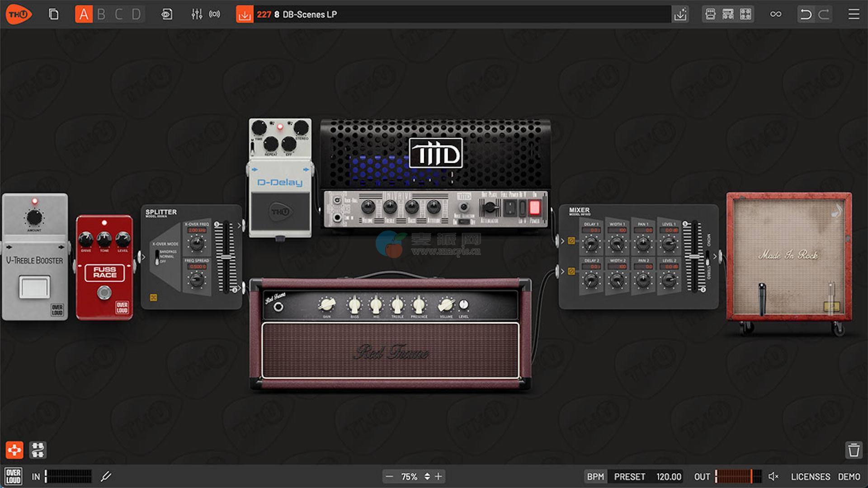Click the undo arrow
868x488 pixels.
(806, 14)
